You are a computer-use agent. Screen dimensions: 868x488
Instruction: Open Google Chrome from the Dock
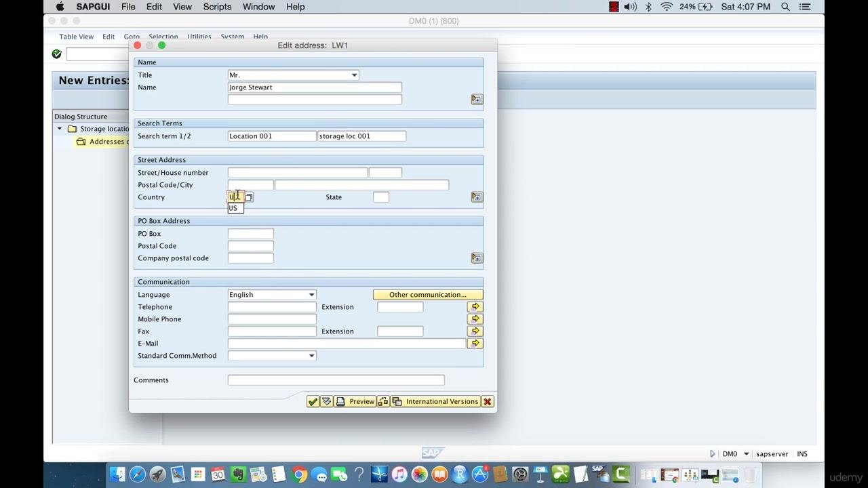299,474
